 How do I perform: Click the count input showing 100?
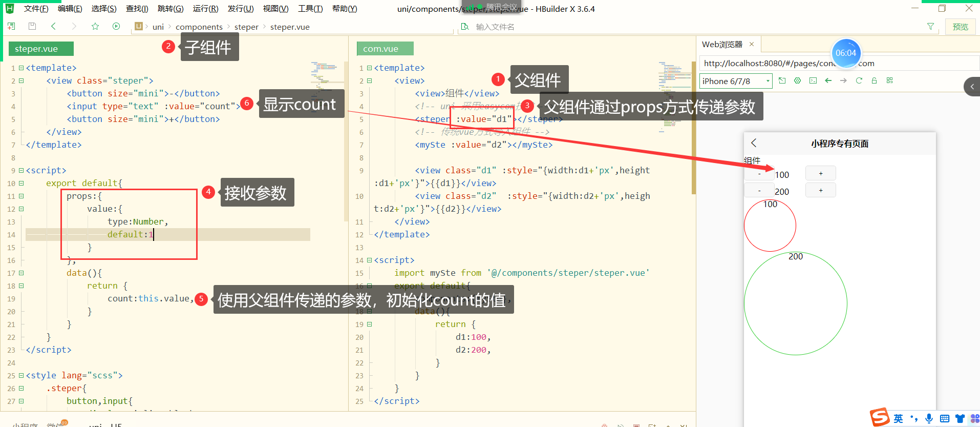789,175
